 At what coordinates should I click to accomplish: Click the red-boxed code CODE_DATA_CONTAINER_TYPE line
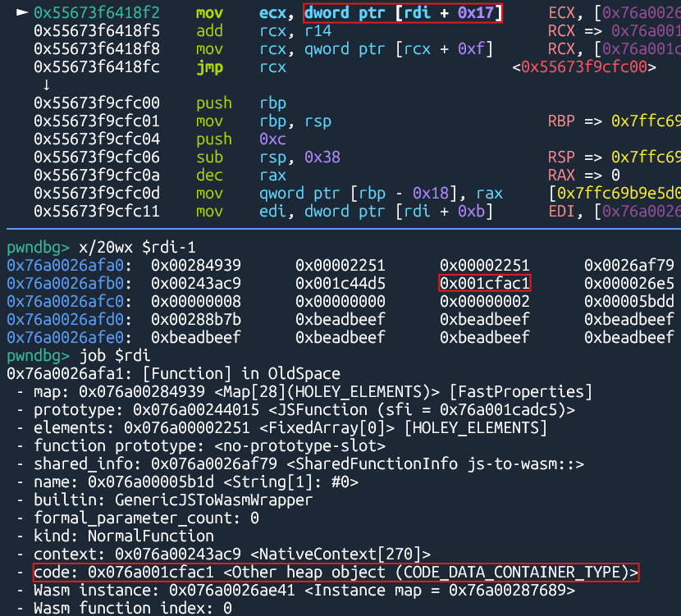click(336, 573)
